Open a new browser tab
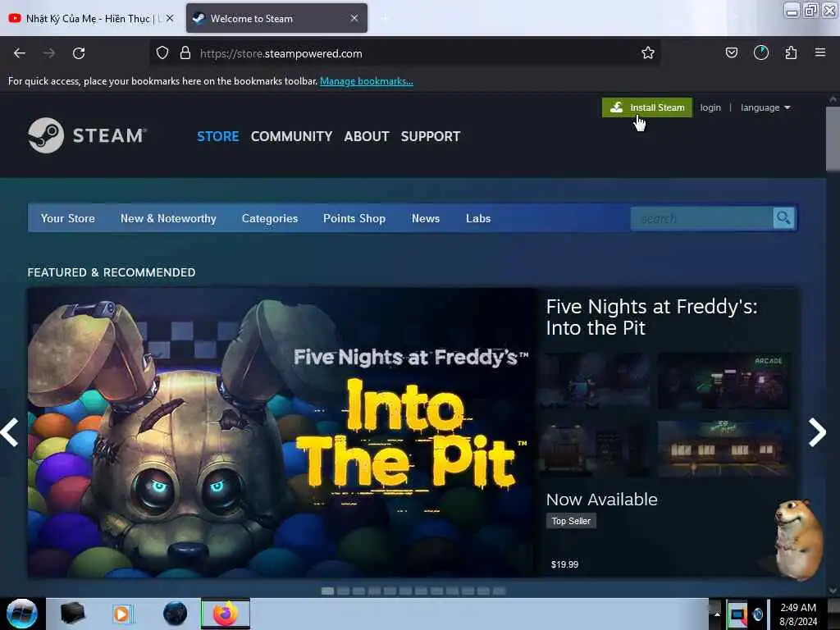The height and width of the screenshot is (630, 840). click(x=385, y=18)
